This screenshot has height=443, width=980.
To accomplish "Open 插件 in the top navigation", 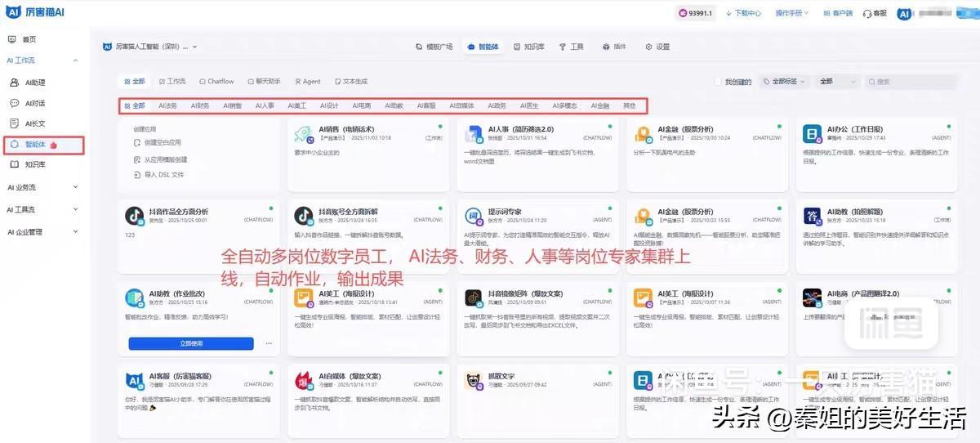I will click(614, 47).
